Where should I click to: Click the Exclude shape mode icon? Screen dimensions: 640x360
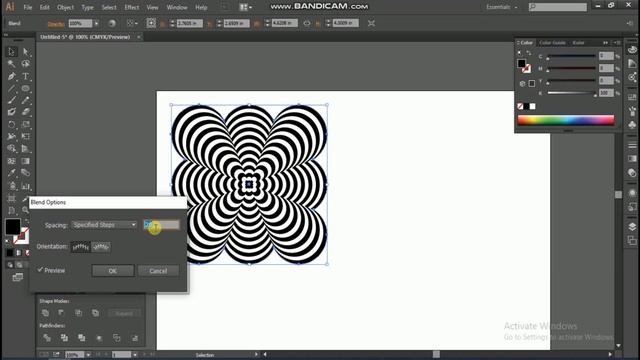coord(95,313)
